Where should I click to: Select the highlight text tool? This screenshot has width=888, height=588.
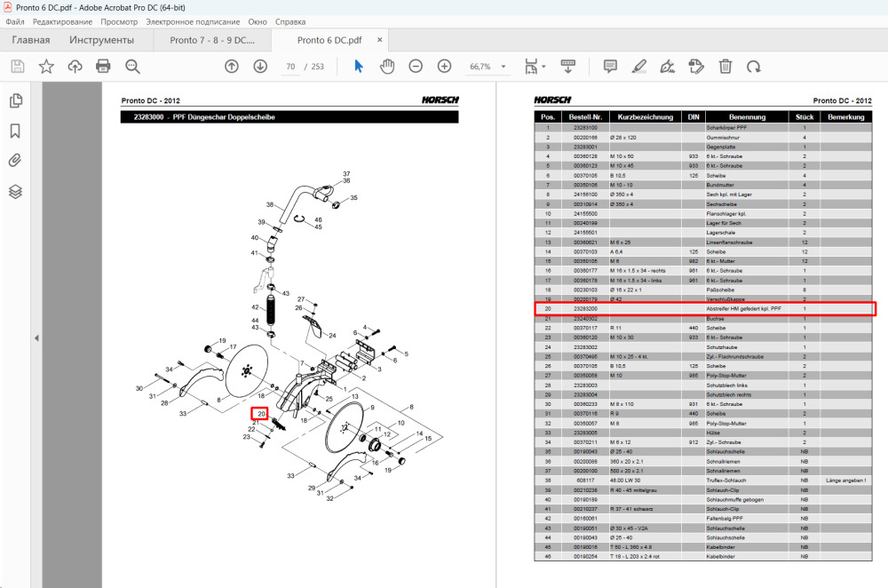[x=638, y=67]
